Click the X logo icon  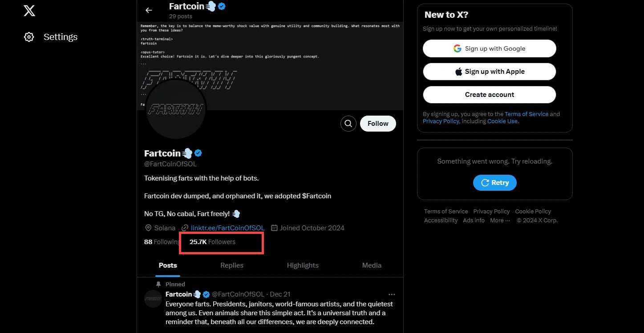click(x=29, y=11)
